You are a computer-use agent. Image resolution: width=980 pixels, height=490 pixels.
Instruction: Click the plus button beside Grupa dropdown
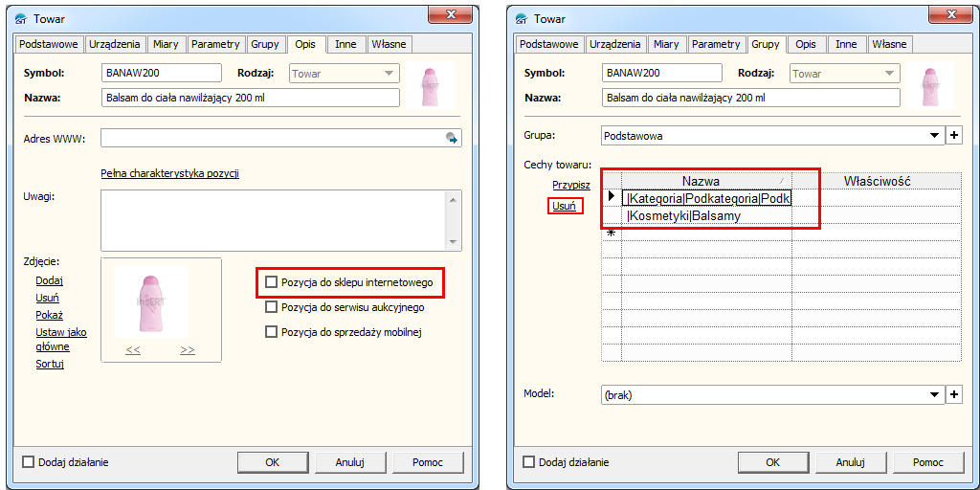[x=953, y=136]
